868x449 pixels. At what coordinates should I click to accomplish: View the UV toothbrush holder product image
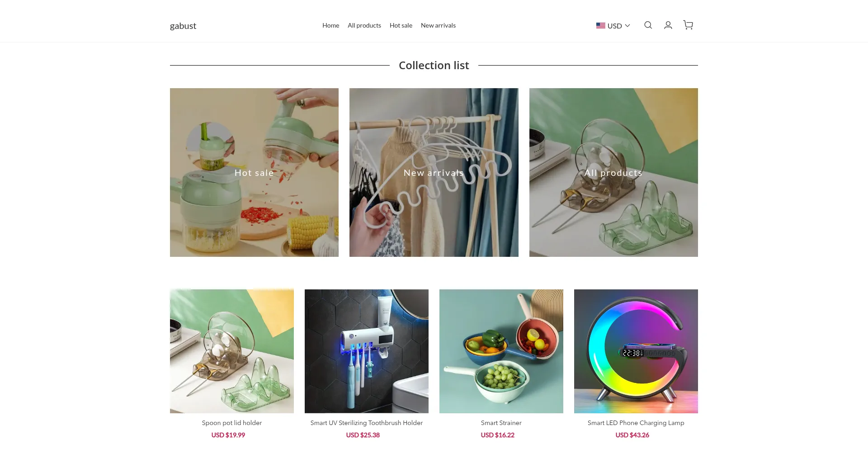[x=367, y=351]
